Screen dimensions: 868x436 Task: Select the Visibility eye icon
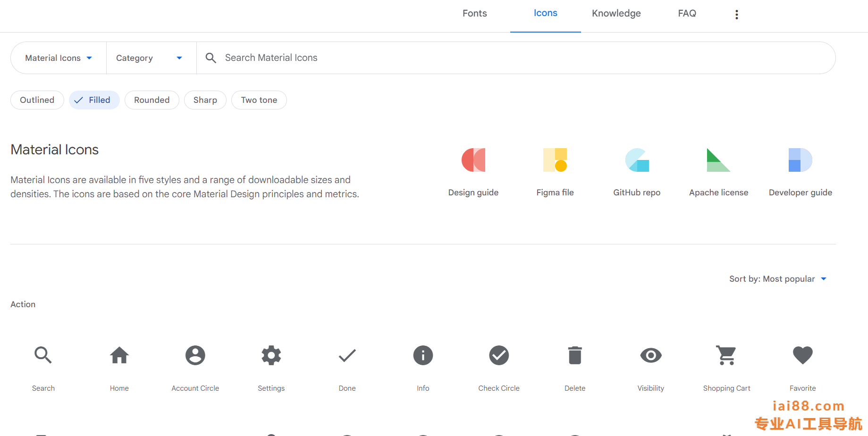coord(651,355)
